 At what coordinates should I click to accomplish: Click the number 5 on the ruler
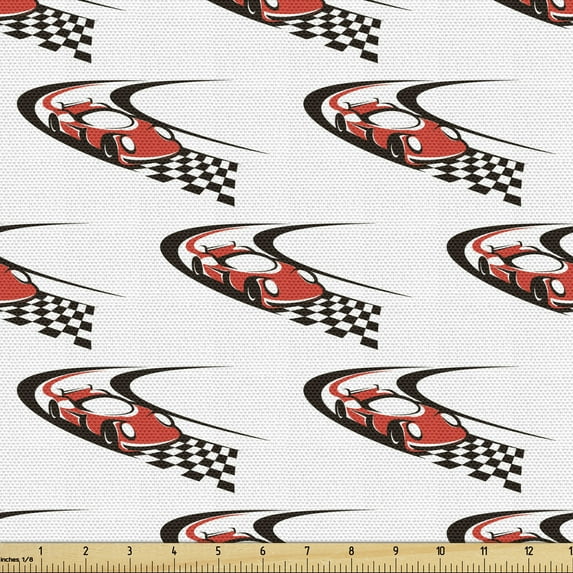point(218,551)
